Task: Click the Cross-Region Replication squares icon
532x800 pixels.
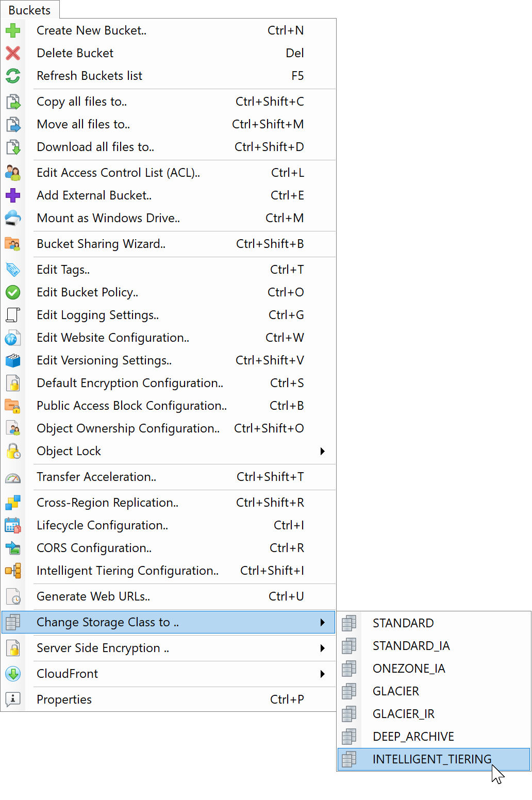Action: 13,503
